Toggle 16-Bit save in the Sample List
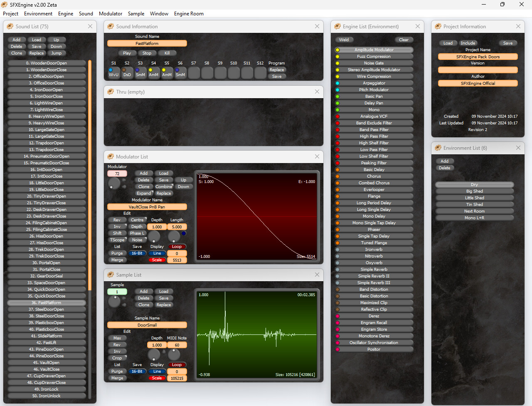Viewport: 532px width, 406px height. coord(137,371)
